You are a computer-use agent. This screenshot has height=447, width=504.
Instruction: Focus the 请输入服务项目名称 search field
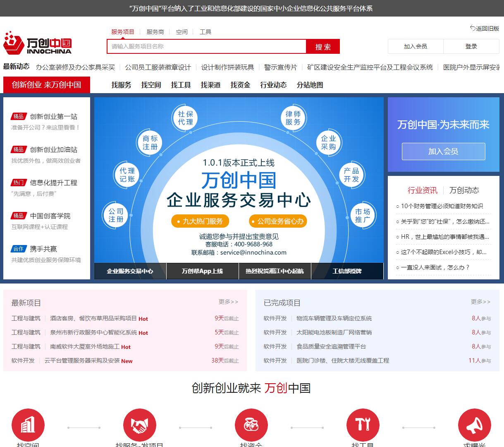coord(207,46)
